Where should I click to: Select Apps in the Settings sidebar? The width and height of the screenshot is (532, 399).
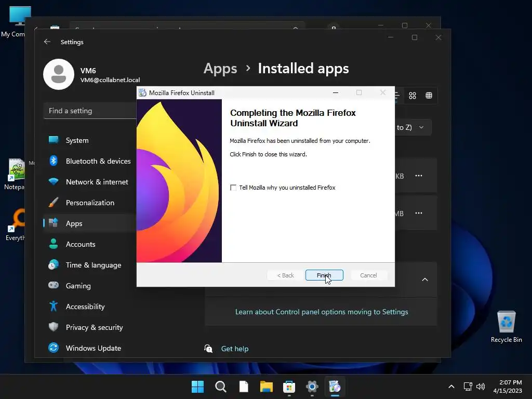pyautogui.click(x=90, y=223)
